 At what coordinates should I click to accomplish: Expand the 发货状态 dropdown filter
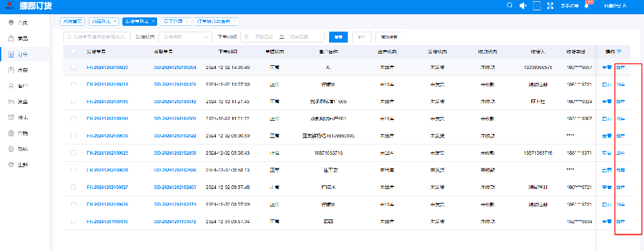point(185,37)
